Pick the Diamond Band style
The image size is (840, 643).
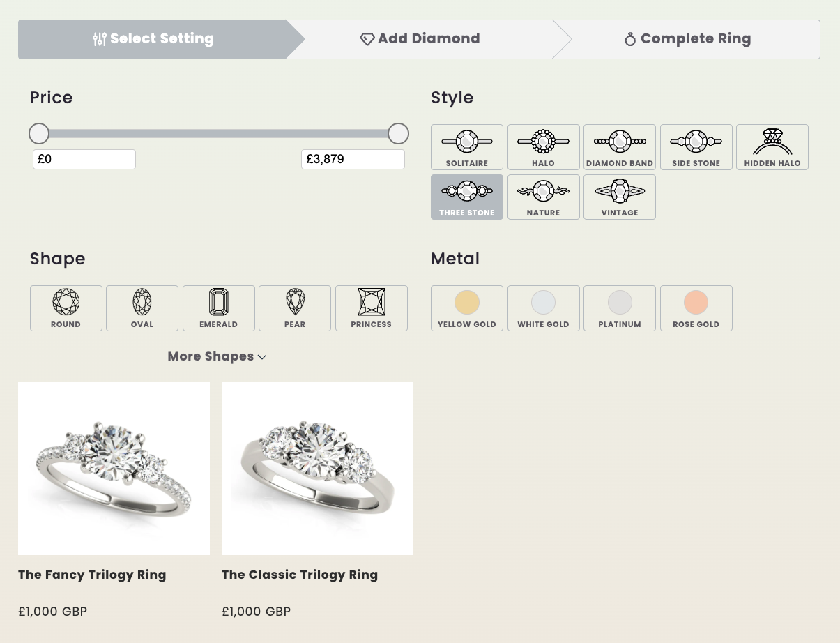[x=619, y=146]
